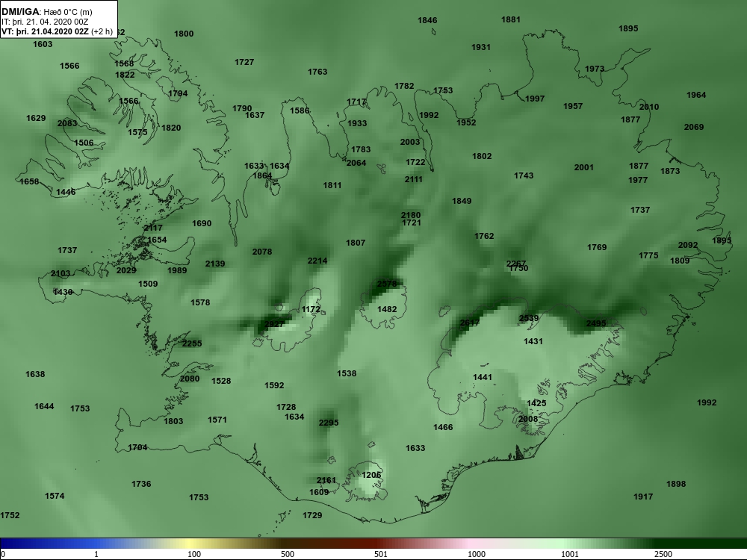Select the 1441 value
This screenshot has height=560, width=747.
coord(482,376)
